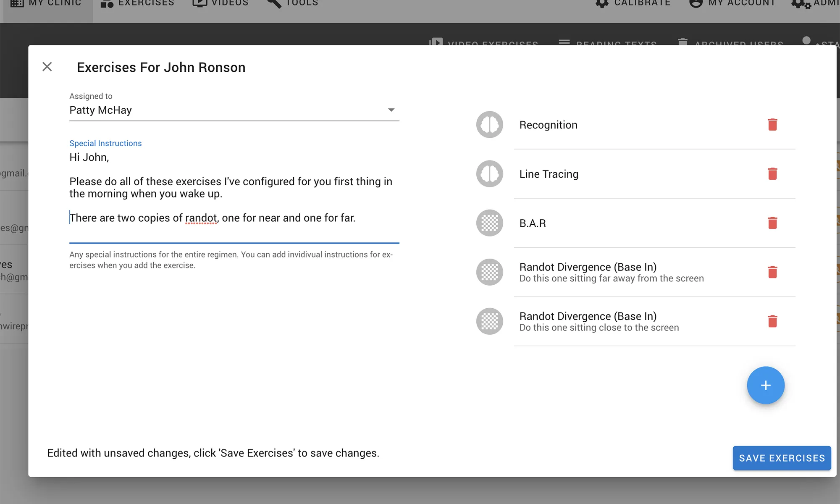Screen dimensions: 840x504
Task: Delete the Line Tracing exercise
Action: [x=772, y=174]
